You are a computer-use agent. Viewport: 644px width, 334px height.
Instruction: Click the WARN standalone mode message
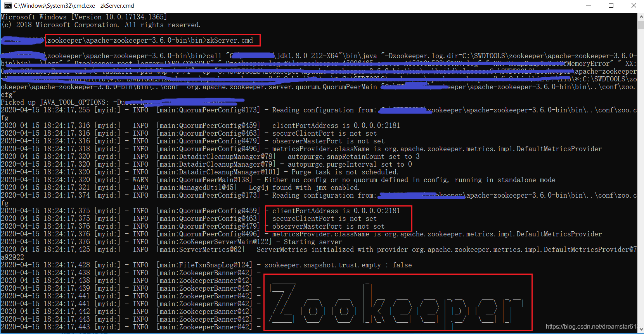(410, 180)
